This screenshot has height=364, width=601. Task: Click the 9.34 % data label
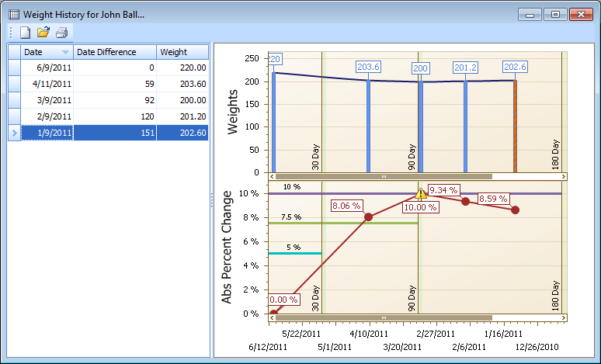(x=443, y=190)
